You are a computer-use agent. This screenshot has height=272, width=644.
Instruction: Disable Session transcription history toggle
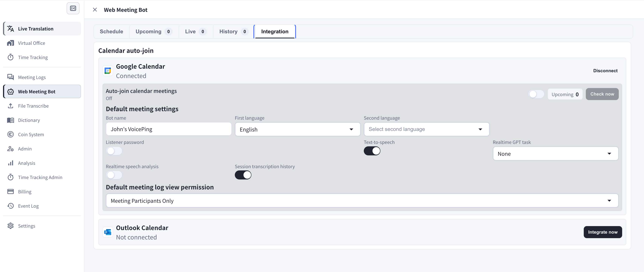pyautogui.click(x=243, y=175)
